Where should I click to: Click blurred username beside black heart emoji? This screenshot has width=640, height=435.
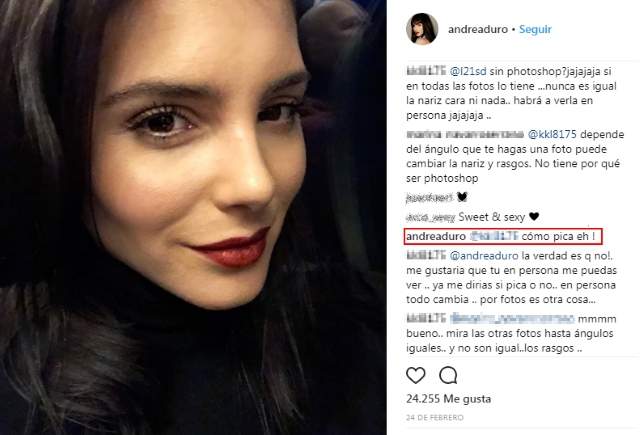click(429, 198)
